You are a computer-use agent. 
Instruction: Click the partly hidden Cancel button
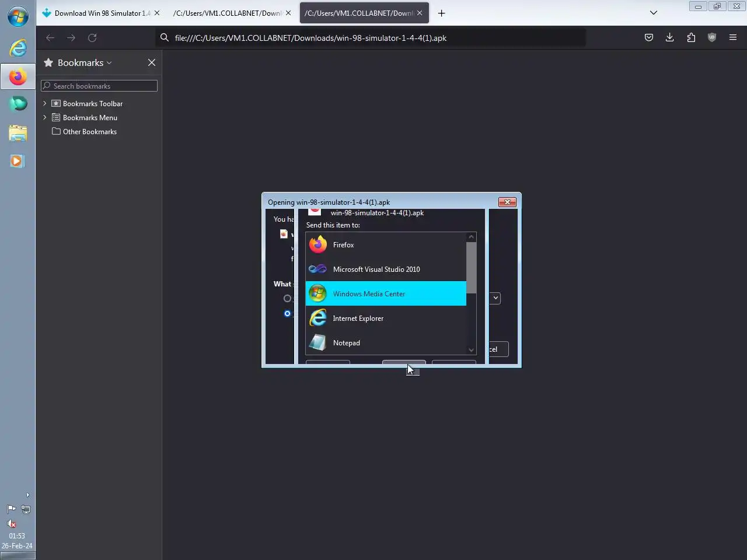pos(498,349)
